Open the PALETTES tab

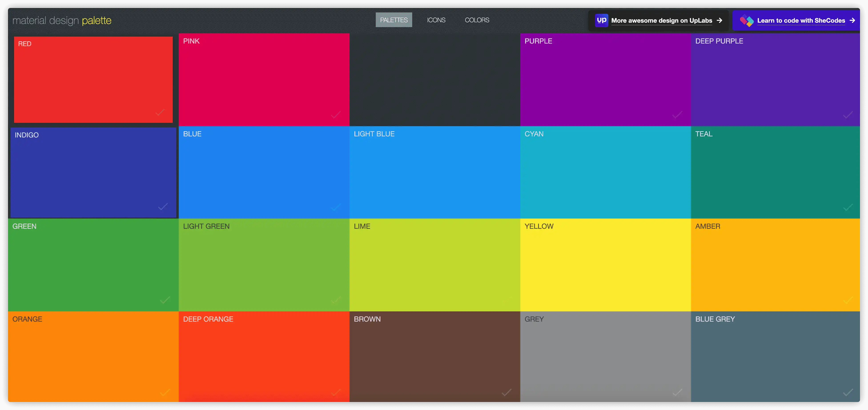click(x=394, y=20)
